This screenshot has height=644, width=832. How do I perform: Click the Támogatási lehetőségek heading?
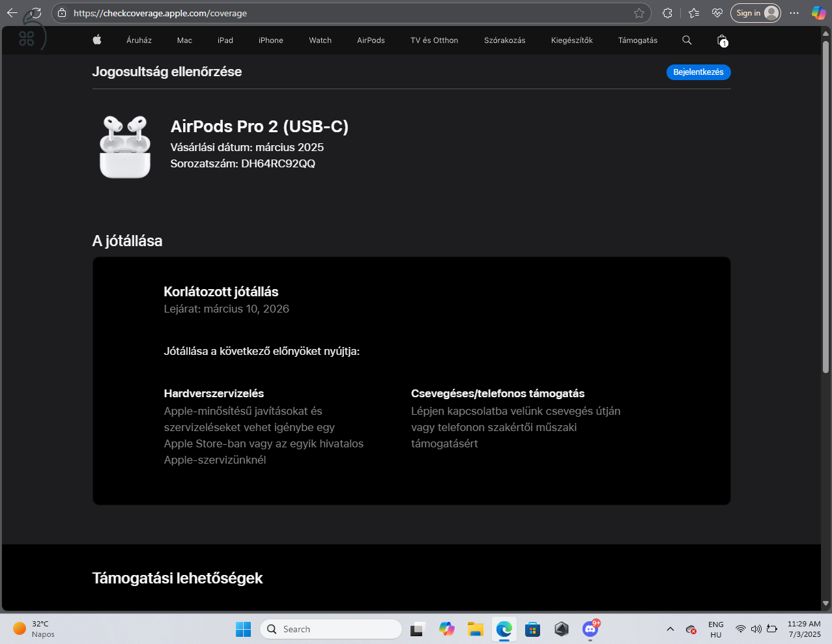(177, 578)
